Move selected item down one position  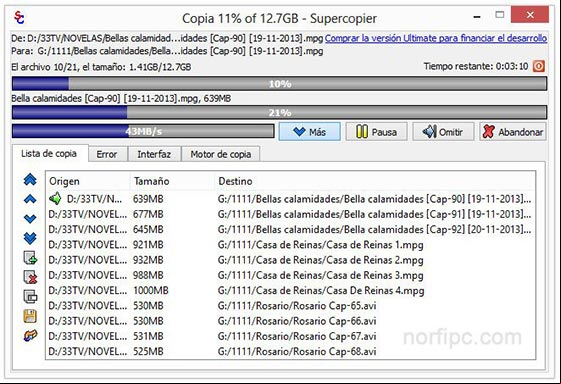pyautogui.click(x=30, y=218)
